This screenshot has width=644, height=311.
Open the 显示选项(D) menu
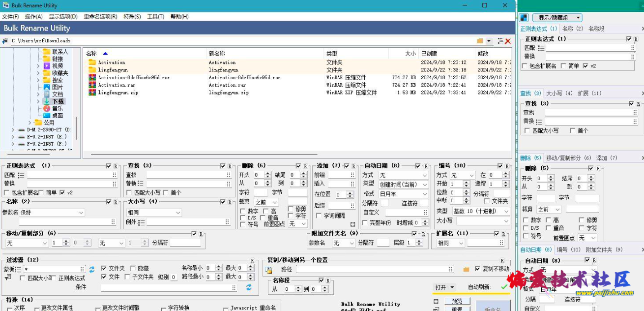[63, 16]
